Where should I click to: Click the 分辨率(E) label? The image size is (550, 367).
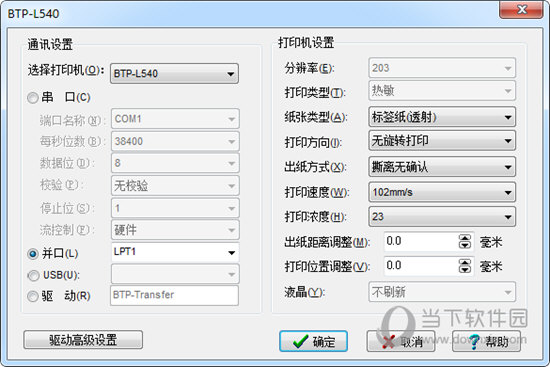point(309,68)
